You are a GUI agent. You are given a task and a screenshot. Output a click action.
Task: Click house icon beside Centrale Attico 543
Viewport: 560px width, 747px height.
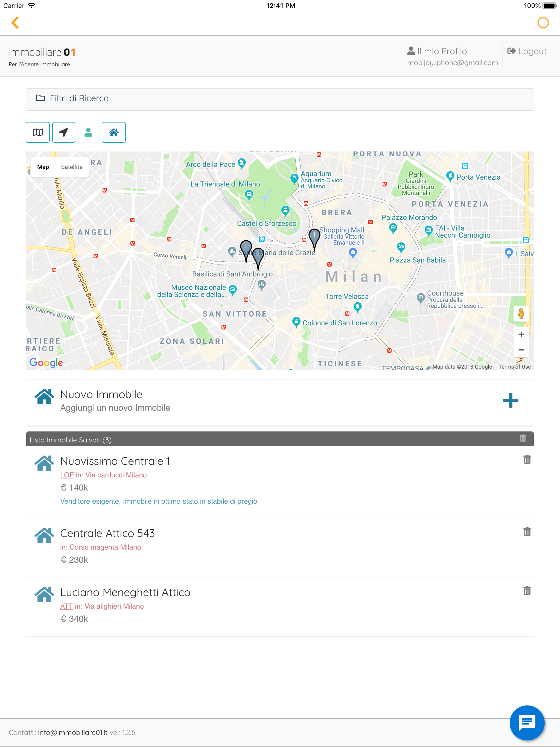[44, 535]
